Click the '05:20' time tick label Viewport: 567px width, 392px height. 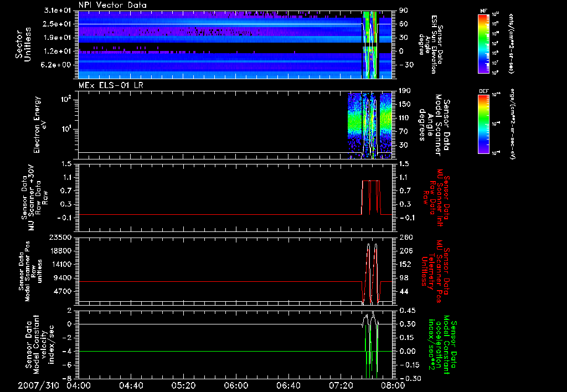point(184,385)
